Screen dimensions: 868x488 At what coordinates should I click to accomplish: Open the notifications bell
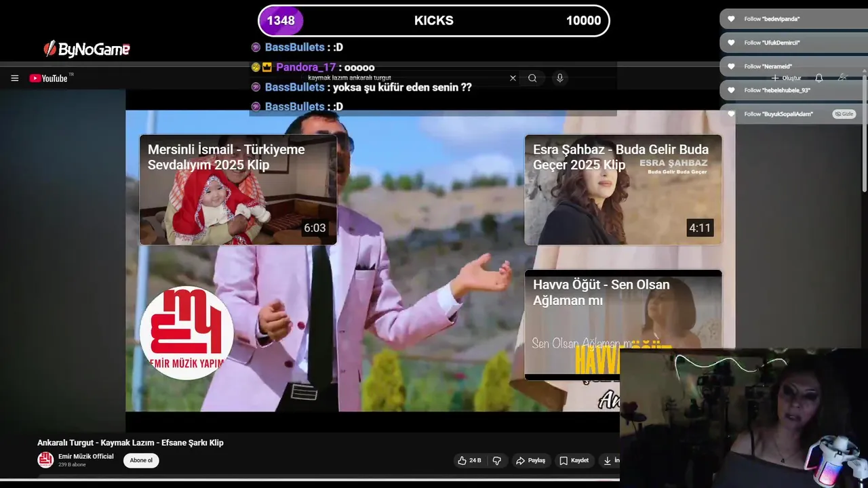819,78
